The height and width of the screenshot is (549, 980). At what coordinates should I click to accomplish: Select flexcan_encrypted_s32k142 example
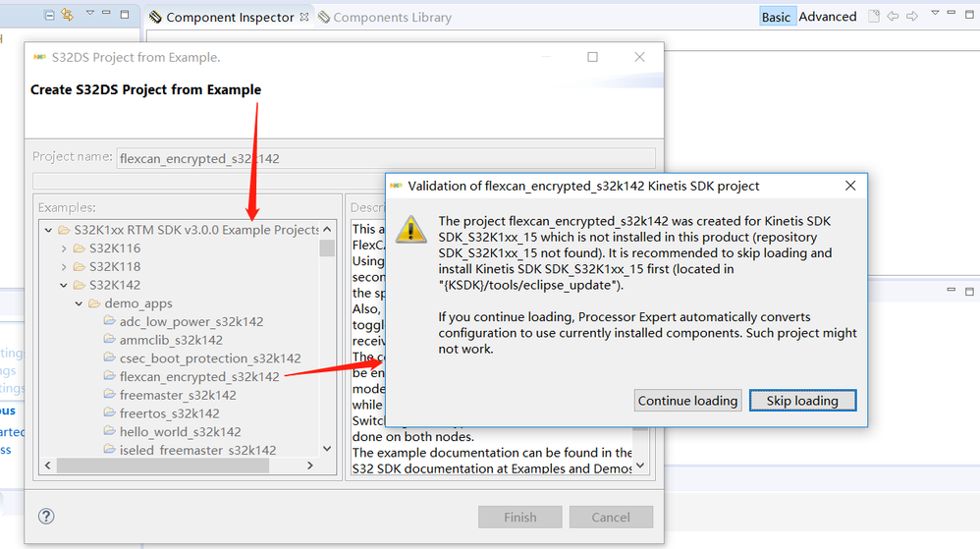199,376
